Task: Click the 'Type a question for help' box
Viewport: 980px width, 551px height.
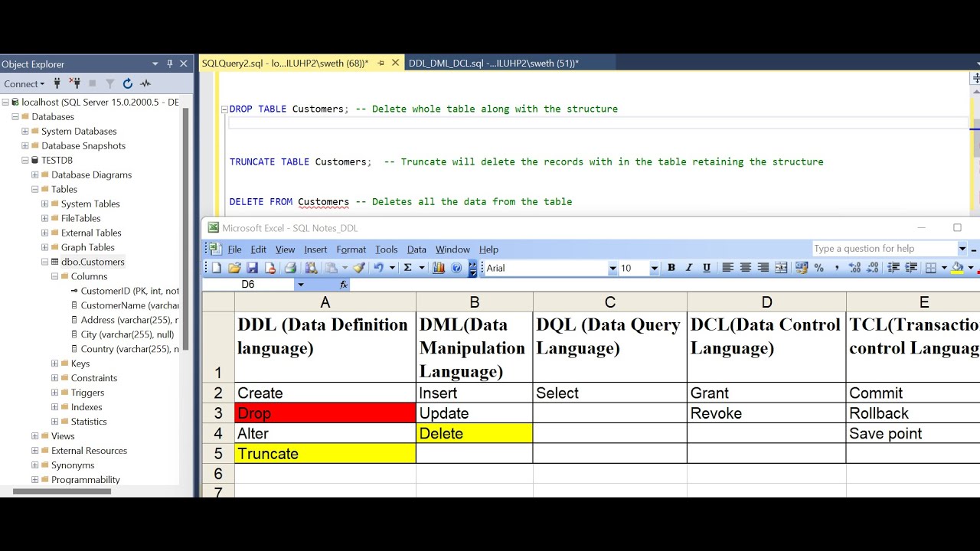Action: pyautogui.click(x=884, y=249)
